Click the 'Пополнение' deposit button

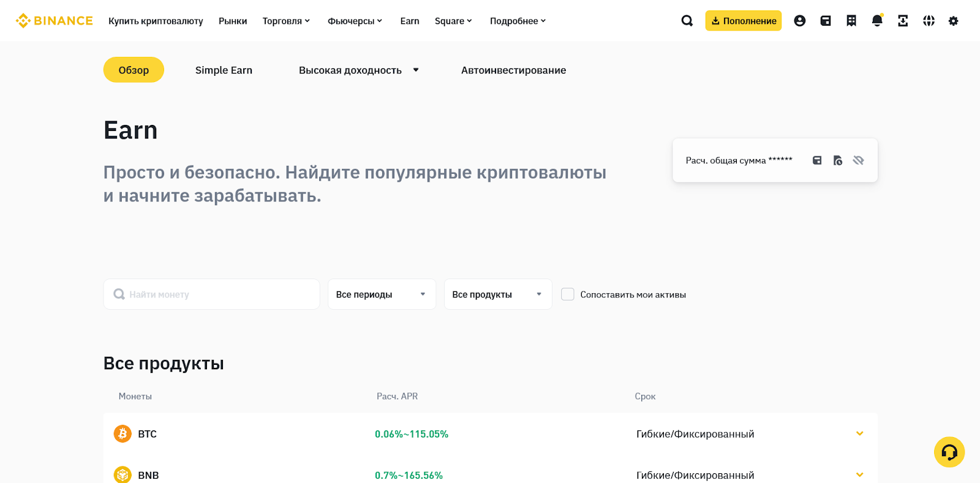point(743,21)
